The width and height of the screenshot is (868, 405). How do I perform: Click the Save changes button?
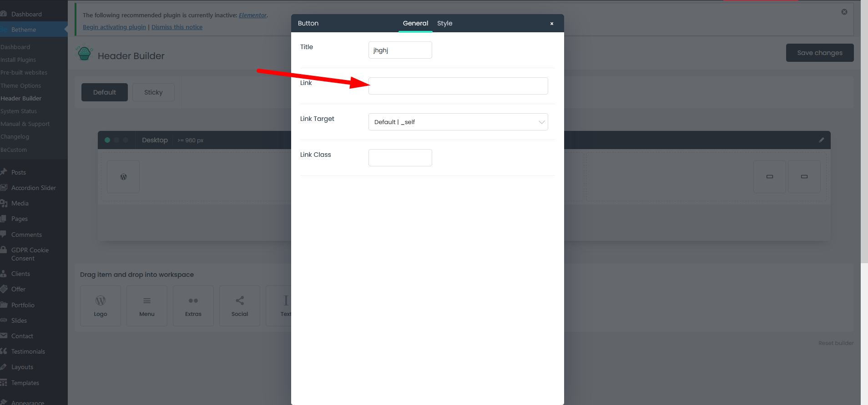coord(820,53)
